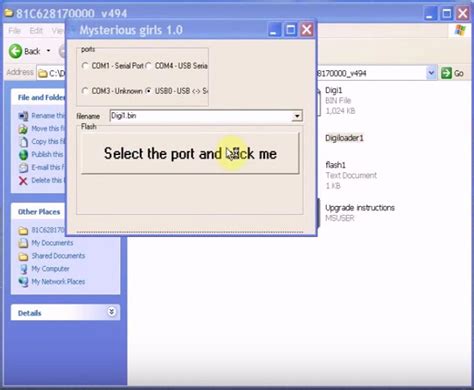Select the USB0 - USB radio button
The height and width of the screenshot is (390, 474).
pos(149,91)
